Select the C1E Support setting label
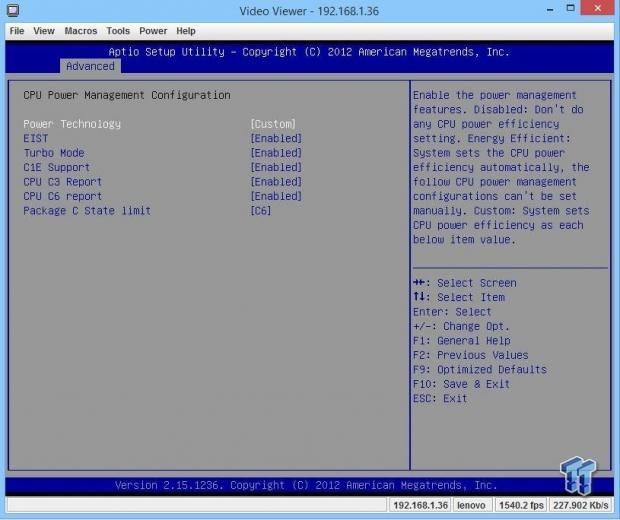Image resolution: width=620 pixels, height=520 pixels. [57, 167]
